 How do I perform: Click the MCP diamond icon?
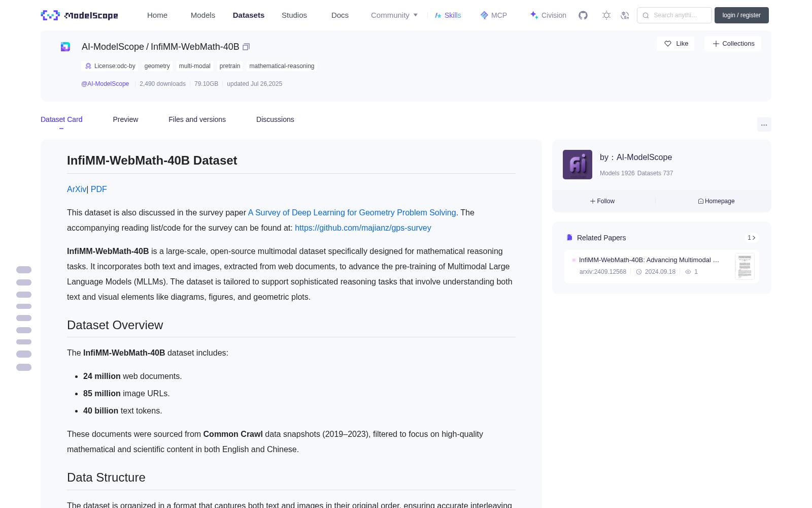tap(484, 15)
